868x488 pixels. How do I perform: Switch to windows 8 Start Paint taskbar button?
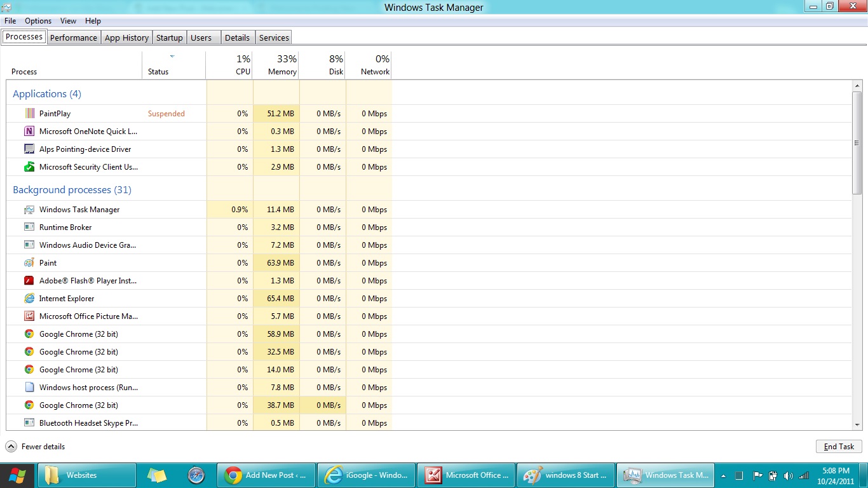coord(566,475)
